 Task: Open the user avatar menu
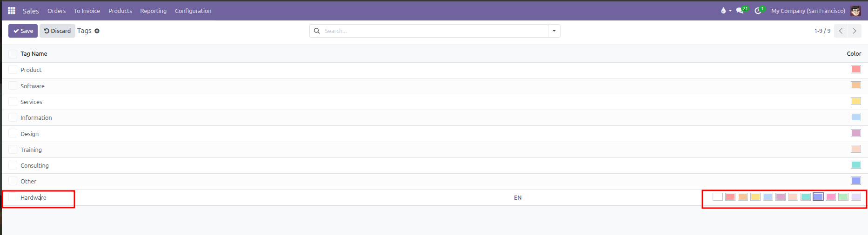pos(855,11)
